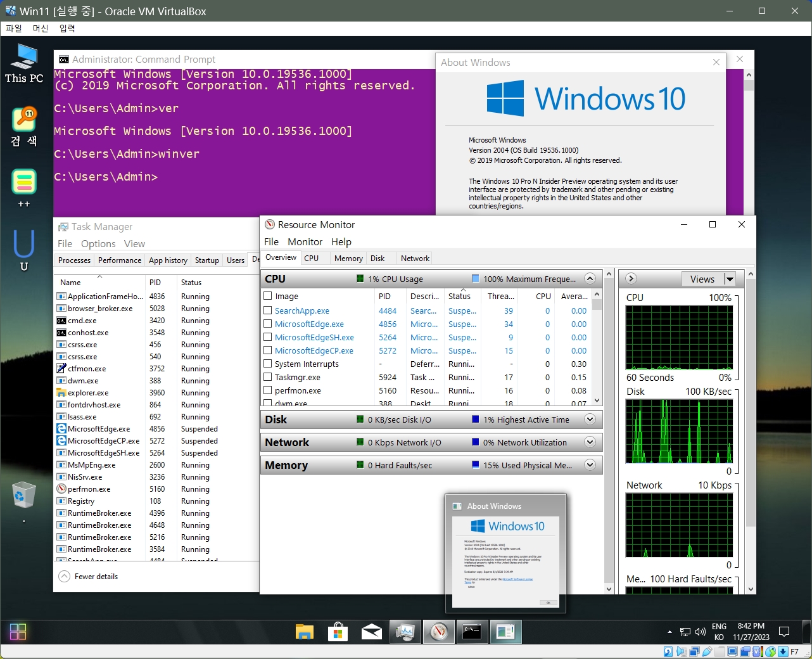Check the perfmon.exe checkbox in Resource Monitor

click(268, 390)
